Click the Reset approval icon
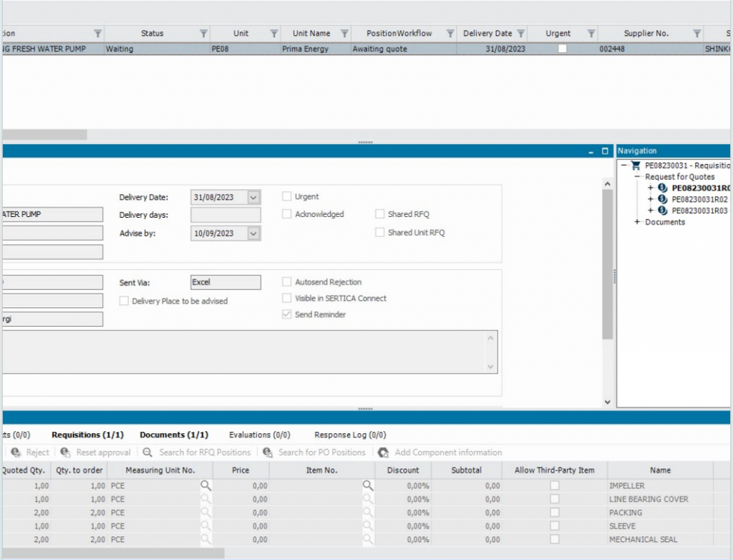The height and width of the screenshot is (560, 733). (x=65, y=453)
